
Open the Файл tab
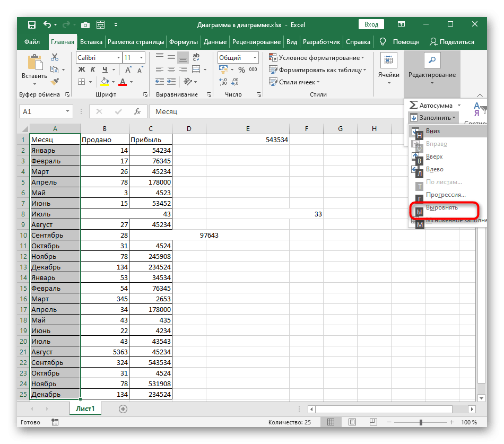click(32, 42)
